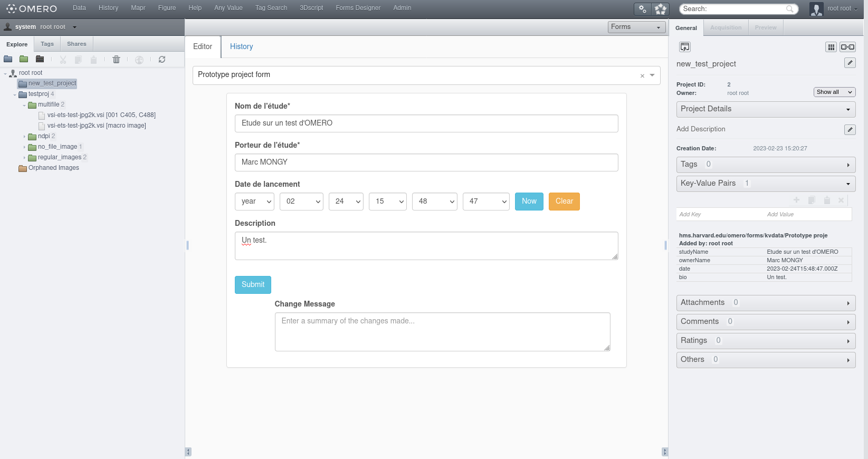Click the Paste clipboard icon in tree toolbar

pyautogui.click(x=93, y=60)
